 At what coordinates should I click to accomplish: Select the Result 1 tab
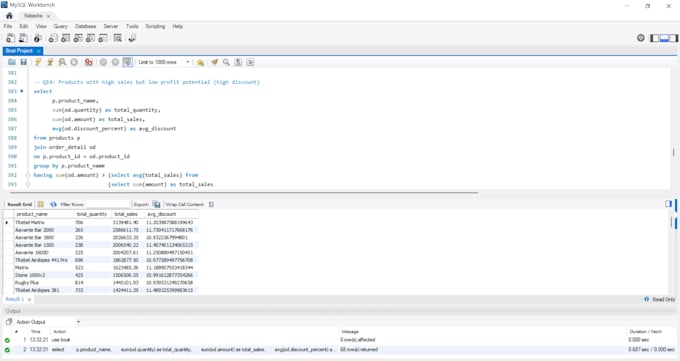(x=15, y=299)
